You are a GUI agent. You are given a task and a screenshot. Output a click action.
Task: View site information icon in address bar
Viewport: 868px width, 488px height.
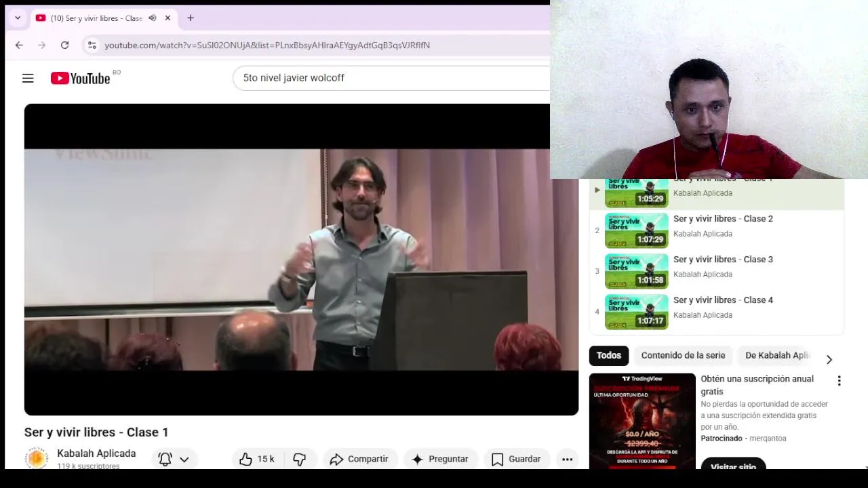pyautogui.click(x=92, y=45)
